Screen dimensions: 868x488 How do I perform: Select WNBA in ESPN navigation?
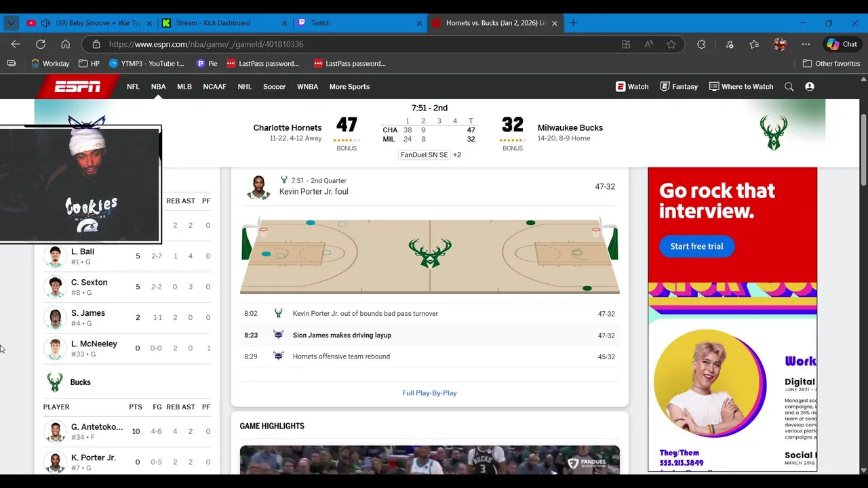tap(307, 87)
